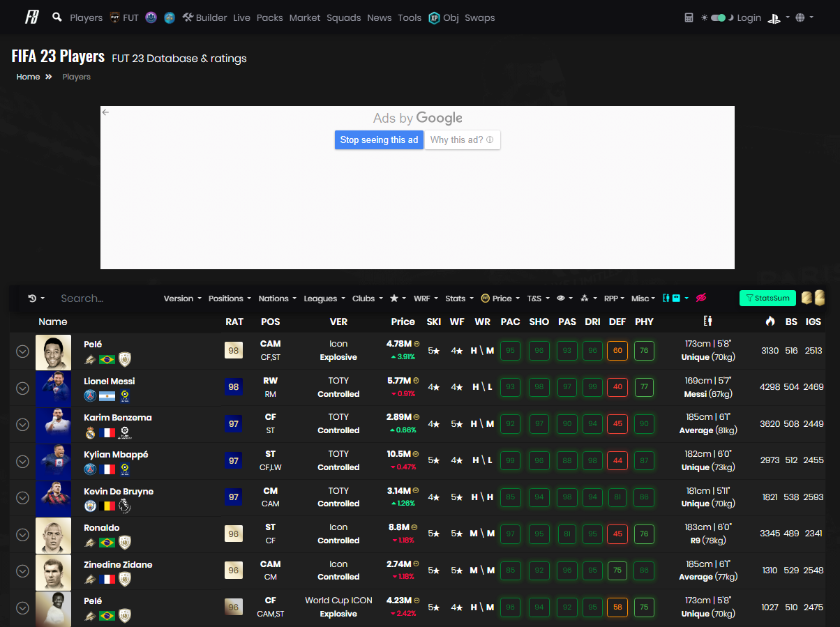Open the calculator icon in the header

[689, 18]
